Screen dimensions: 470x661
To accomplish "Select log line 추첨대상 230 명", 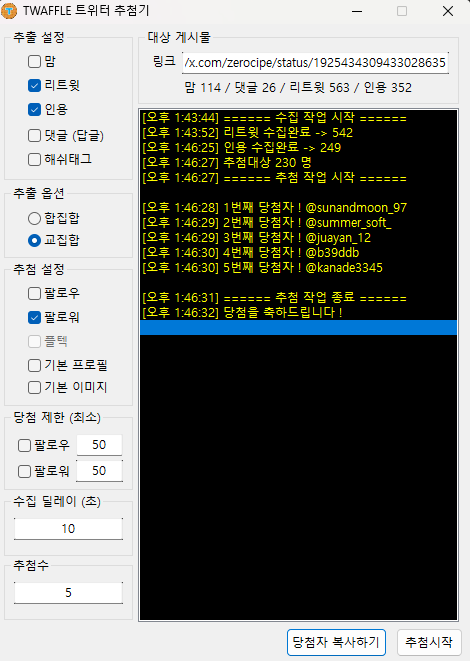I will 298,163.
